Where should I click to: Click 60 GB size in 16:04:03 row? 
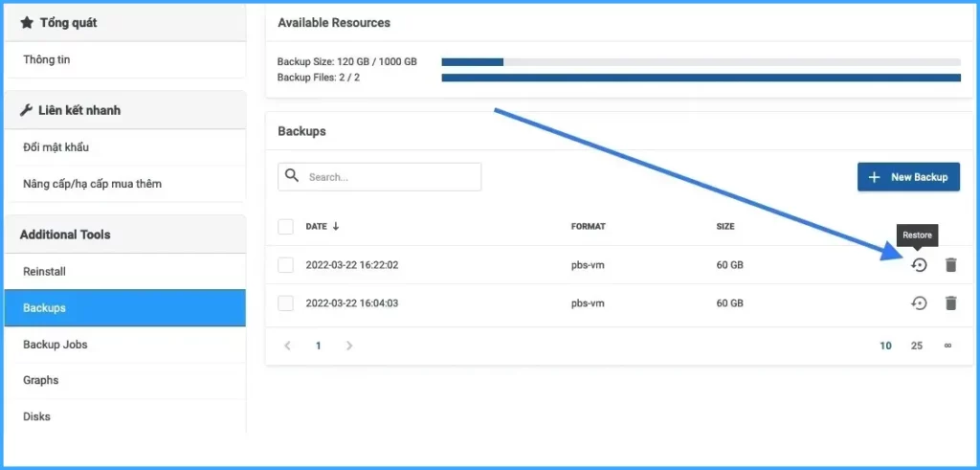coord(729,303)
